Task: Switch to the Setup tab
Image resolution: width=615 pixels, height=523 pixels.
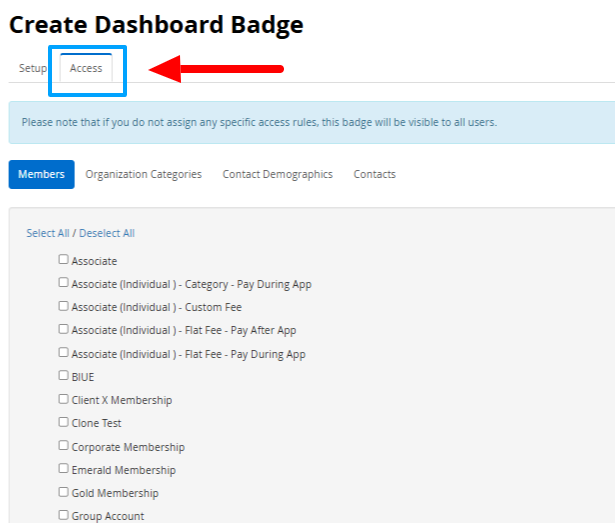Action: 33,68
